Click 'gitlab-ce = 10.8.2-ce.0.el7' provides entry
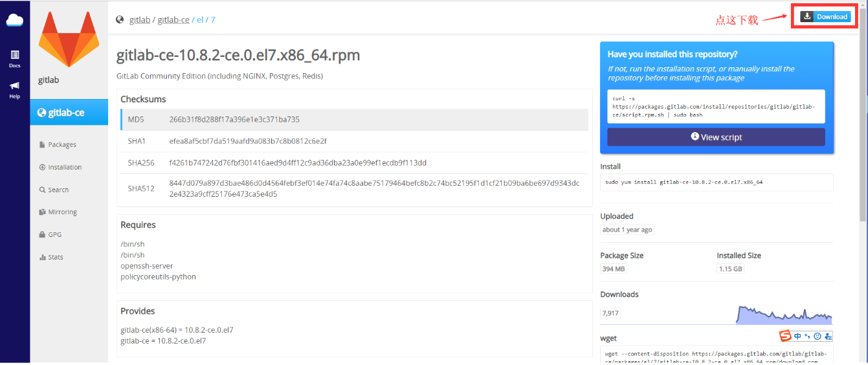 coord(163,341)
